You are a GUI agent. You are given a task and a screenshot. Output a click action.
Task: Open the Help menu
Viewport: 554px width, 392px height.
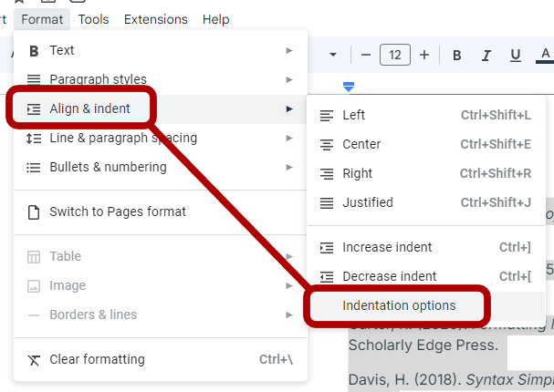click(216, 19)
